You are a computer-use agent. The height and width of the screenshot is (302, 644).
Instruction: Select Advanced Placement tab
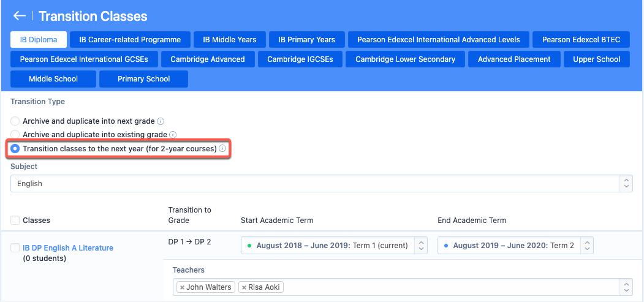pos(514,59)
